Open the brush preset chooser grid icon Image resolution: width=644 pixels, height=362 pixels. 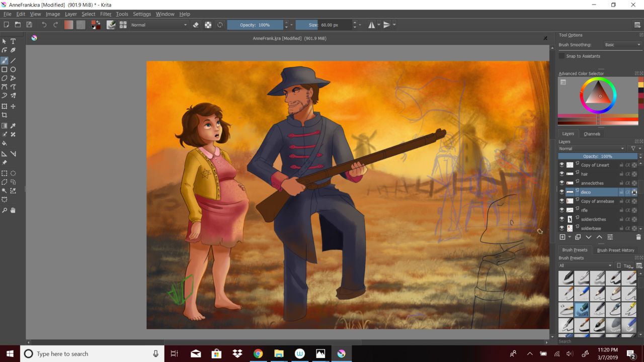click(x=123, y=25)
